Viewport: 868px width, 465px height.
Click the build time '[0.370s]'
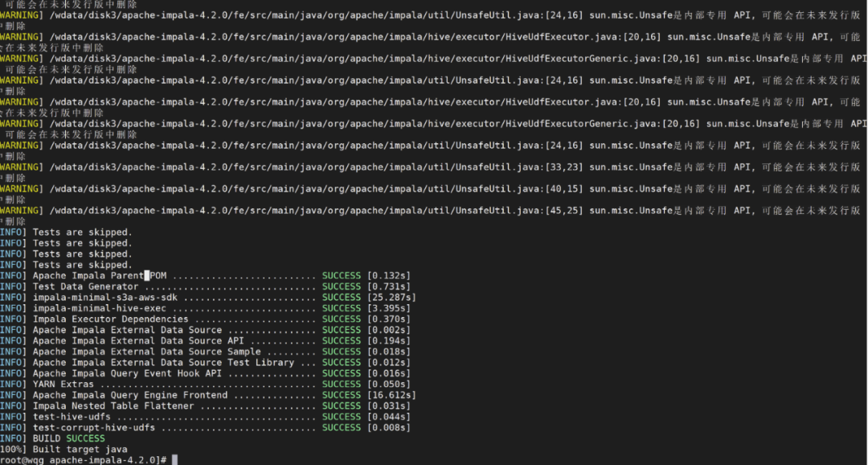click(x=389, y=319)
